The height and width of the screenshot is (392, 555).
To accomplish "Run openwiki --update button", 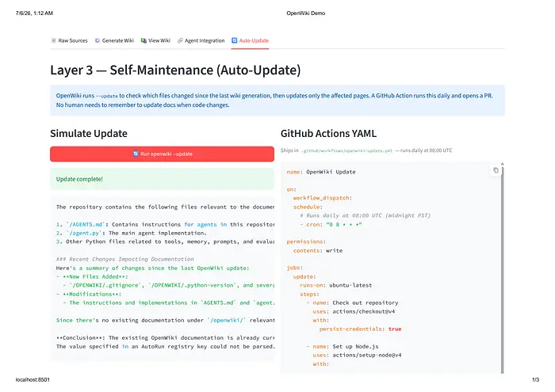I will pos(162,154).
